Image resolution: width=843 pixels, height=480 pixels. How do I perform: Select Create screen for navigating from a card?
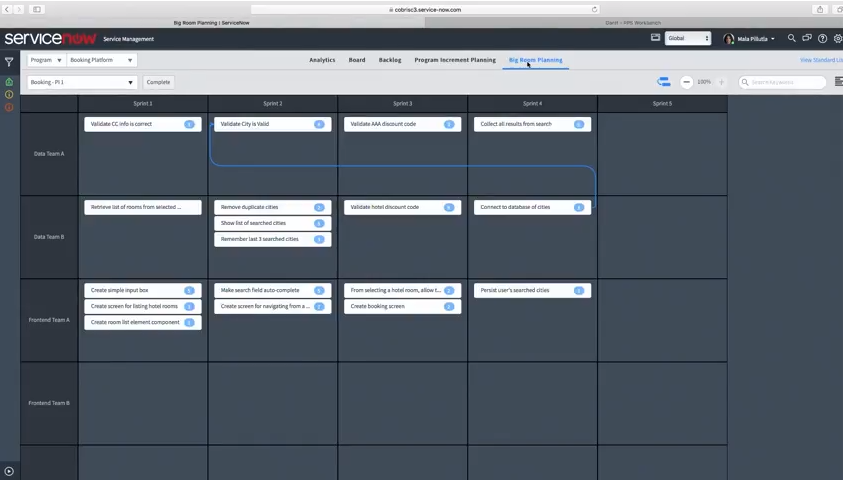273,306
